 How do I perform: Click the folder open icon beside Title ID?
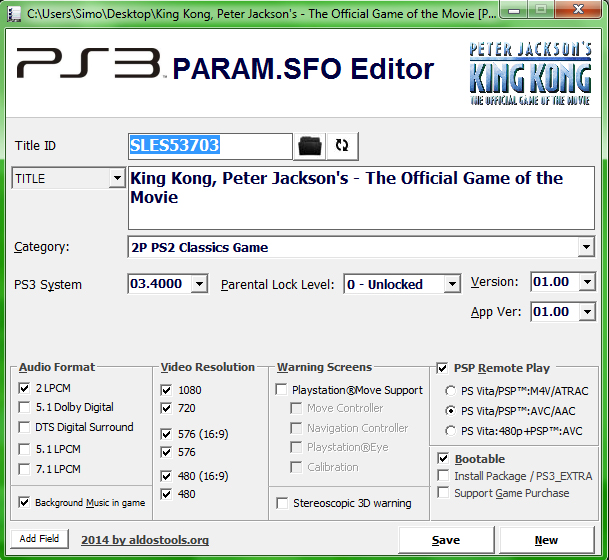click(310, 146)
